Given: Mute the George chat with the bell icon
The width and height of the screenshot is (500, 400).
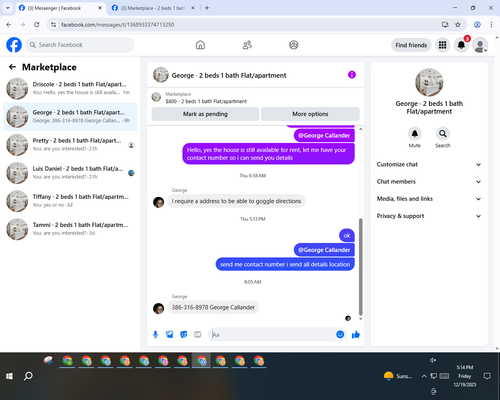Looking at the screenshot, I should pos(415,134).
